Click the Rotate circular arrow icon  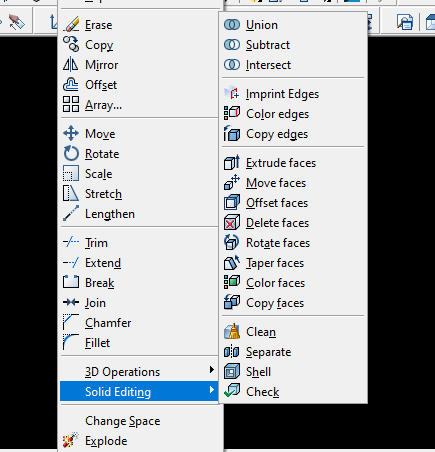71,154
